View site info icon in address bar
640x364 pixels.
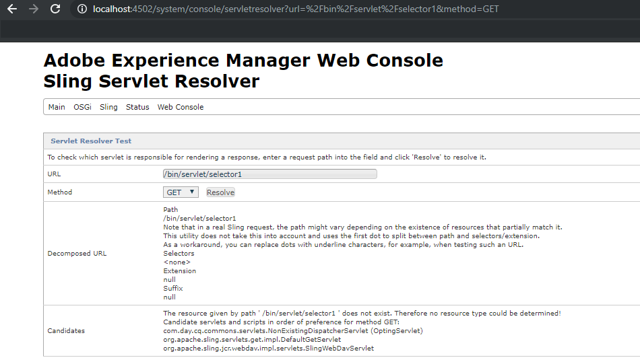click(82, 9)
